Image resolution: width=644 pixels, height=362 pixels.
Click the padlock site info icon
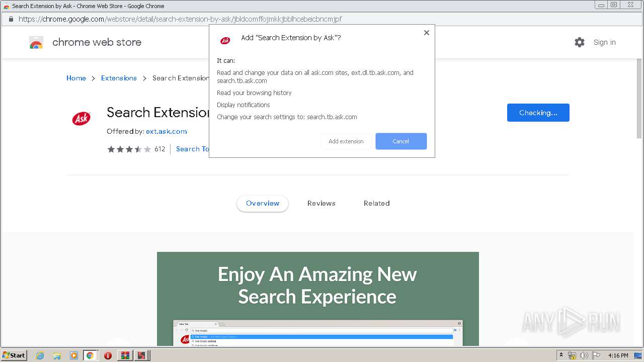[11, 19]
